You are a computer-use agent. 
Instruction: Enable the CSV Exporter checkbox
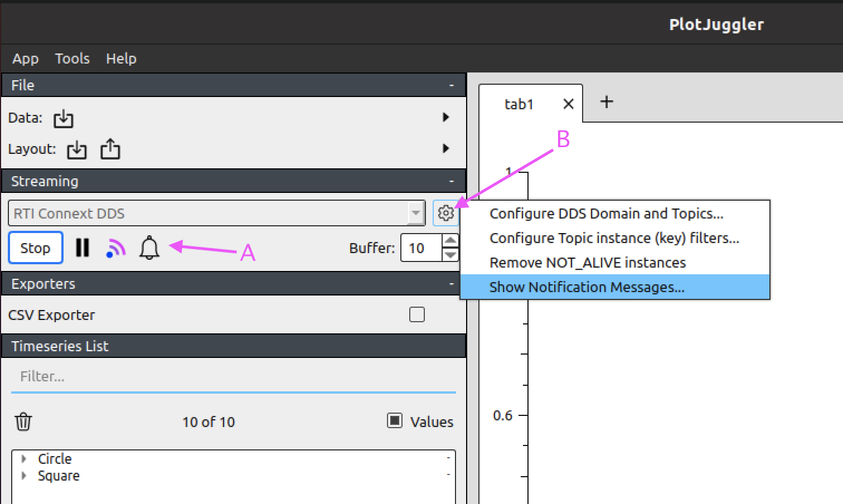(x=416, y=315)
